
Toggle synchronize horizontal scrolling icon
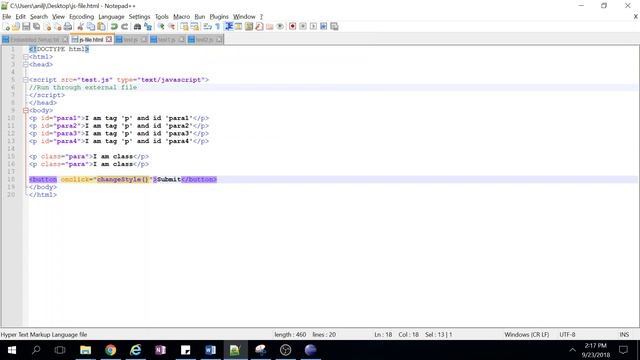[195, 27]
